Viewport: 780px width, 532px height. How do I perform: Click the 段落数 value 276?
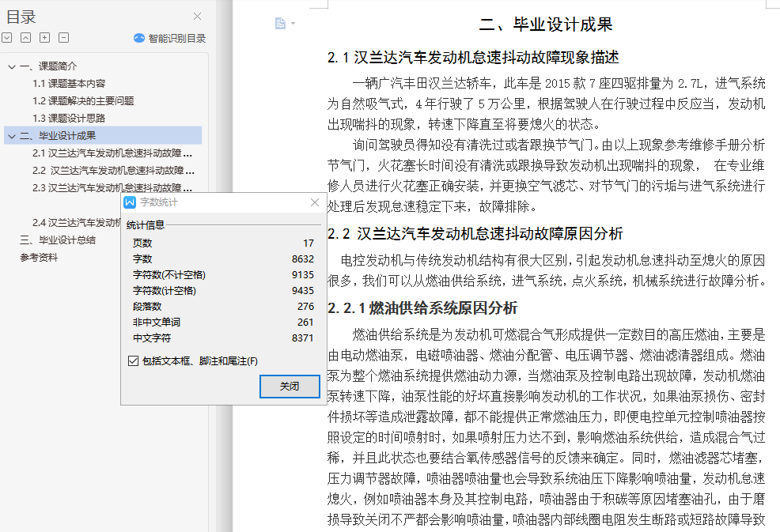pos(306,307)
